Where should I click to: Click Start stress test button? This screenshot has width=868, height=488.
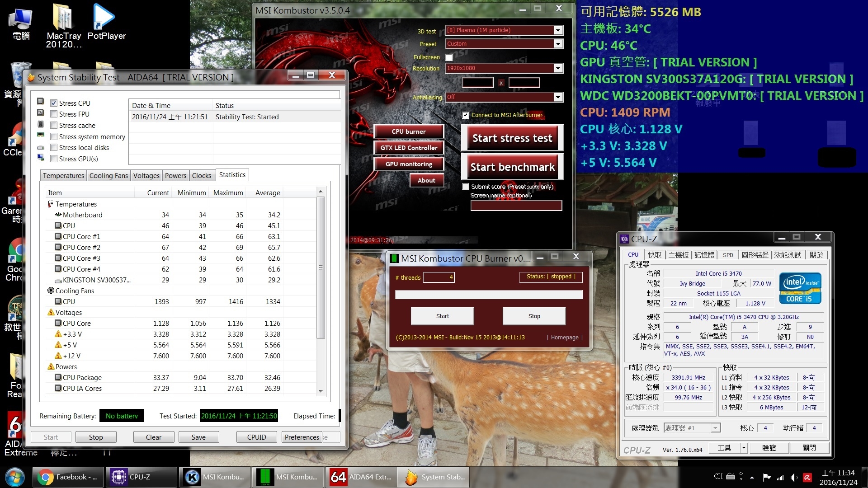pos(512,138)
